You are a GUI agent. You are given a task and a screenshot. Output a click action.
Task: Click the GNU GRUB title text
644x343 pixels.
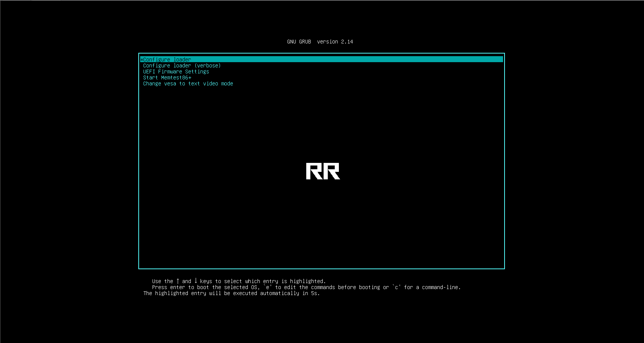299,42
